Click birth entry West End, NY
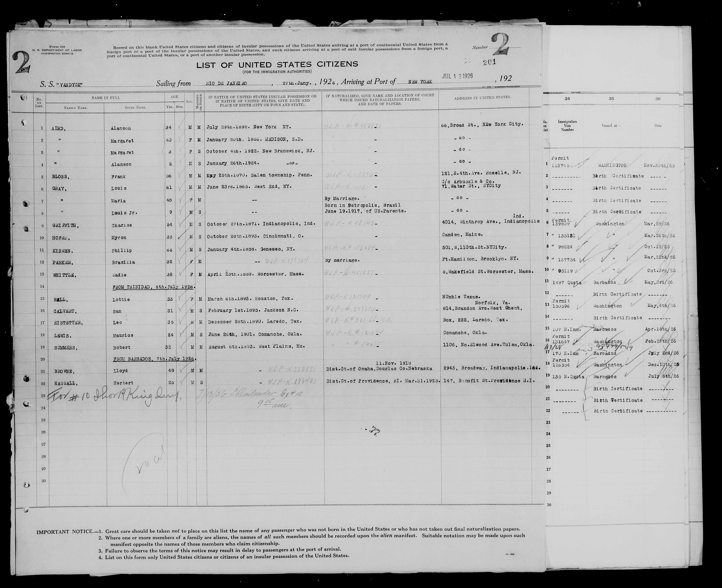The image size is (722, 588). pos(249,187)
